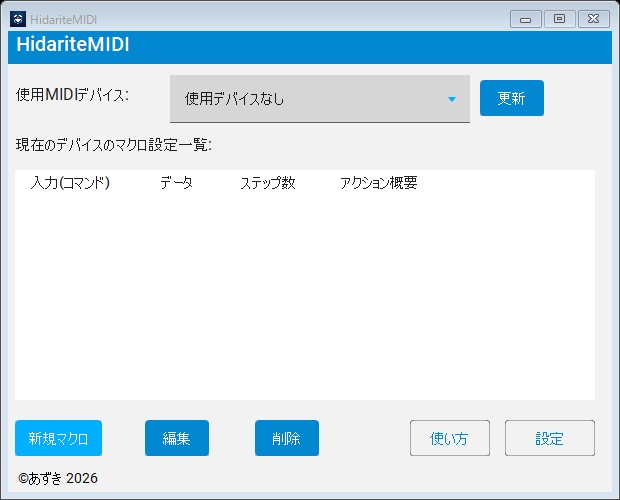
Task: Open the 使い方 help button
Action: pyautogui.click(x=450, y=438)
